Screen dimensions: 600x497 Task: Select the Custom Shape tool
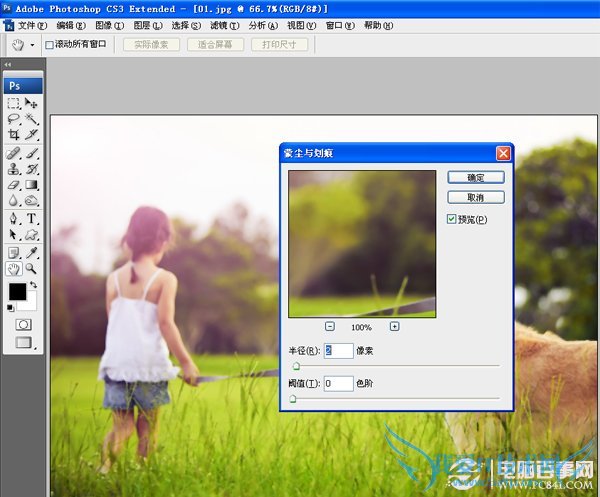point(31,235)
